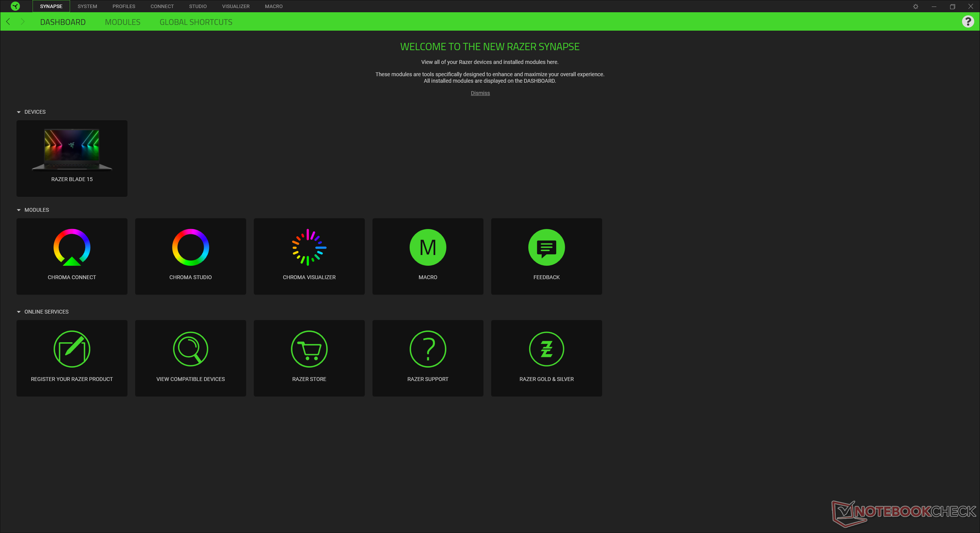Screen dimensions: 980x533
Task: Click the Register Your Razer Product icon
Action: click(x=72, y=349)
